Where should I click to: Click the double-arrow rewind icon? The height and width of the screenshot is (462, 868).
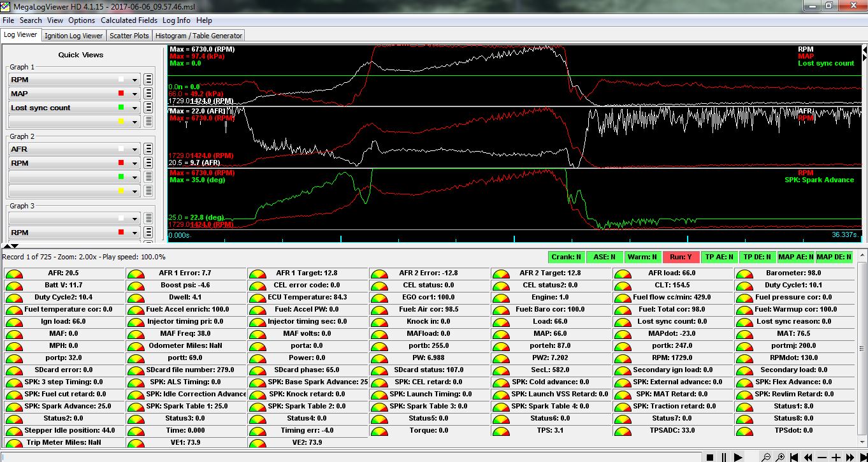tap(808, 457)
